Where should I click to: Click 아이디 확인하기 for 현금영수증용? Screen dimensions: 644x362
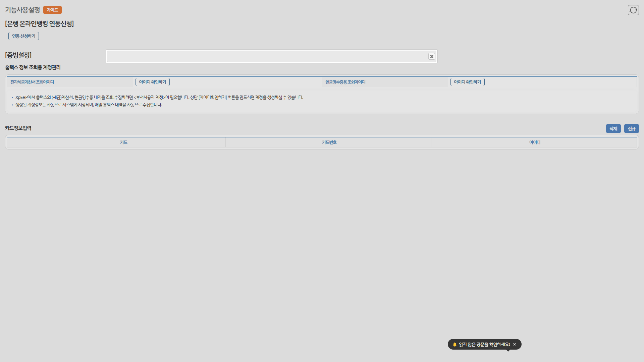pyautogui.click(x=467, y=82)
